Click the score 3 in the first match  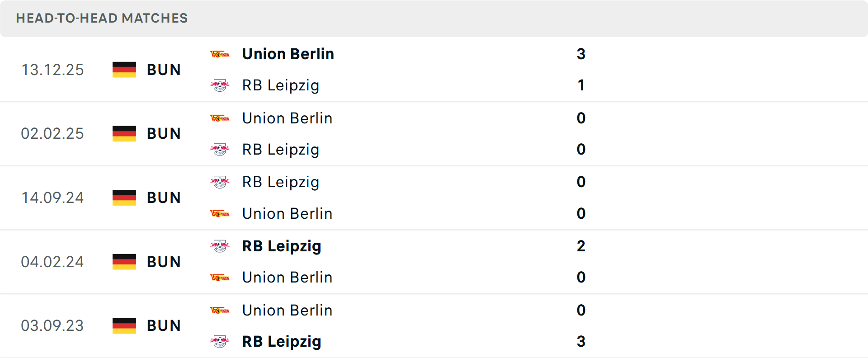click(x=581, y=54)
